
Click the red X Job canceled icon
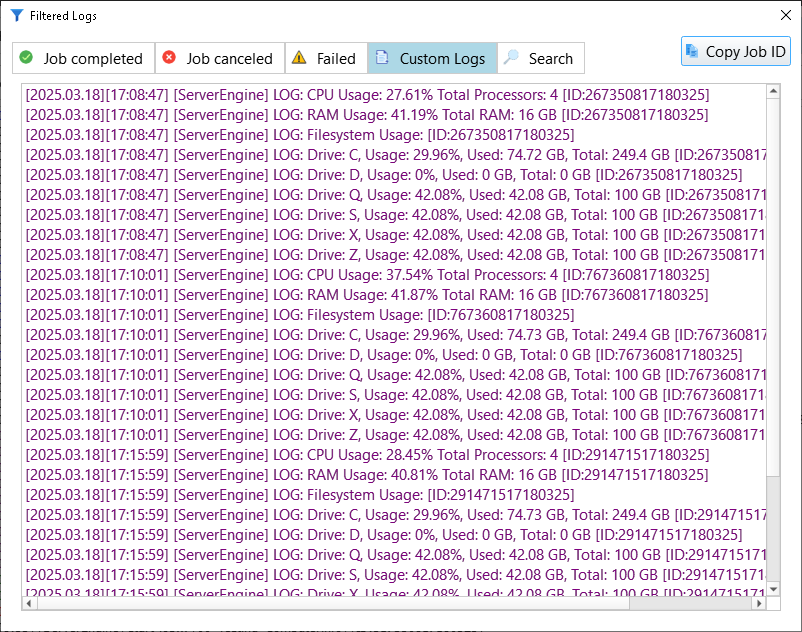tap(169, 58)
